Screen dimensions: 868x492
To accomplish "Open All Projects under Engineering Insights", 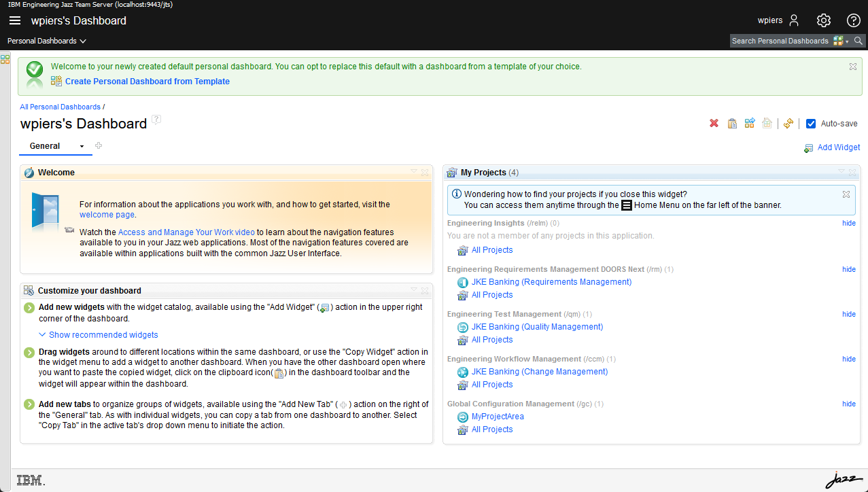I will (492, 250).
